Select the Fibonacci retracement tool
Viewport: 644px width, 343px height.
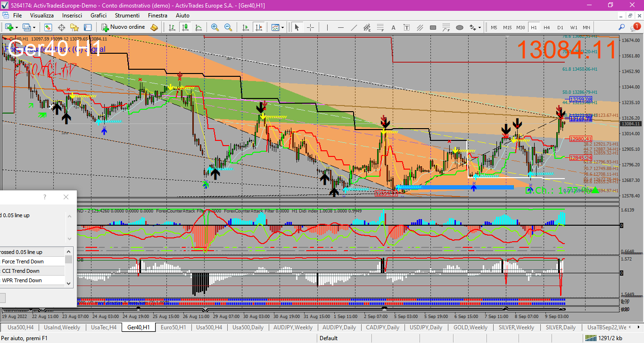(x=380, y=27)
